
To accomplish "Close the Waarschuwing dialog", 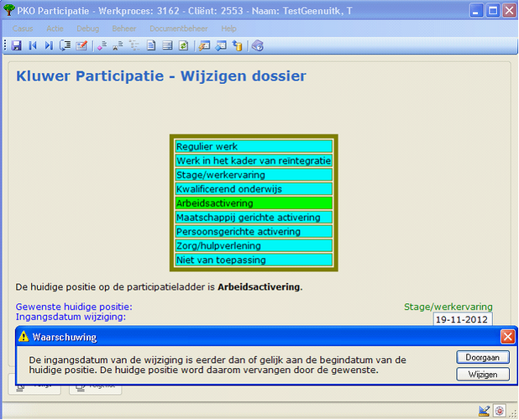I will pos(507,337).
